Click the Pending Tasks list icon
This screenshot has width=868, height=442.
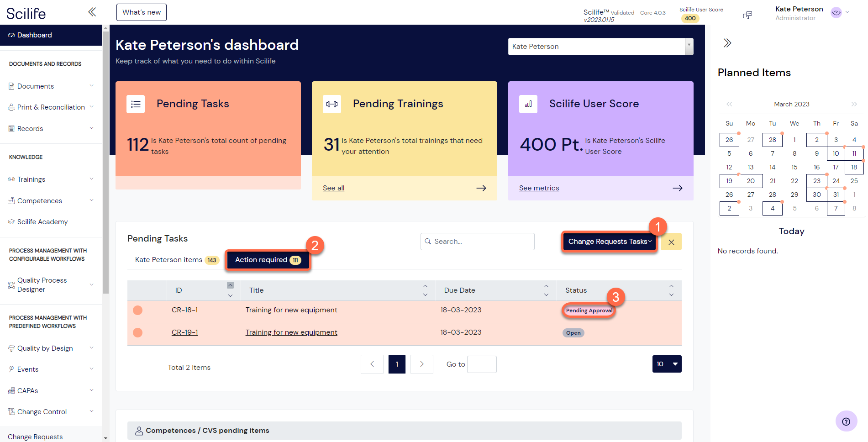click(136, 104)
